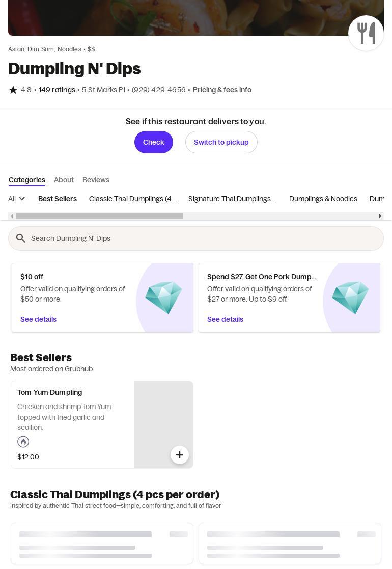
Task: Click the Search Dumpling N' Dips field
Action: click(204, 238)
